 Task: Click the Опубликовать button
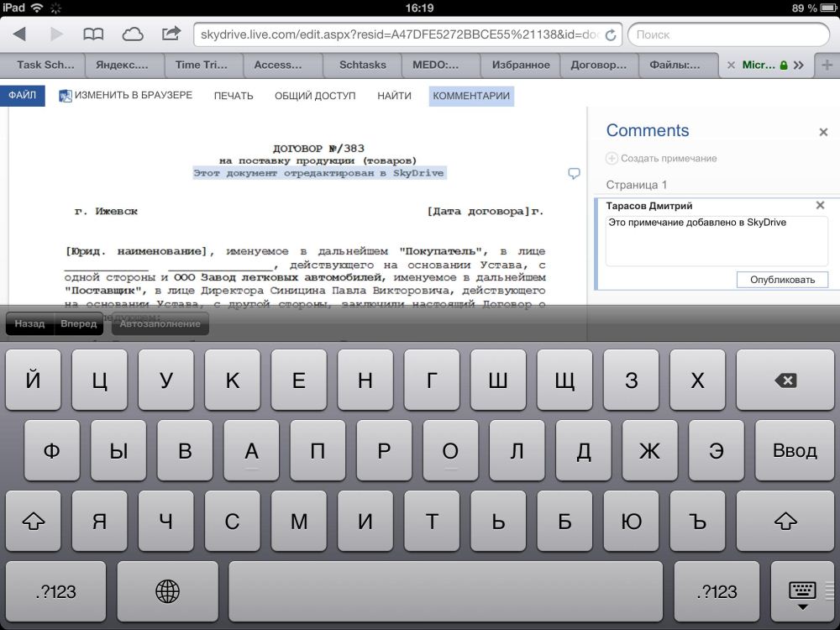(782, 280)
